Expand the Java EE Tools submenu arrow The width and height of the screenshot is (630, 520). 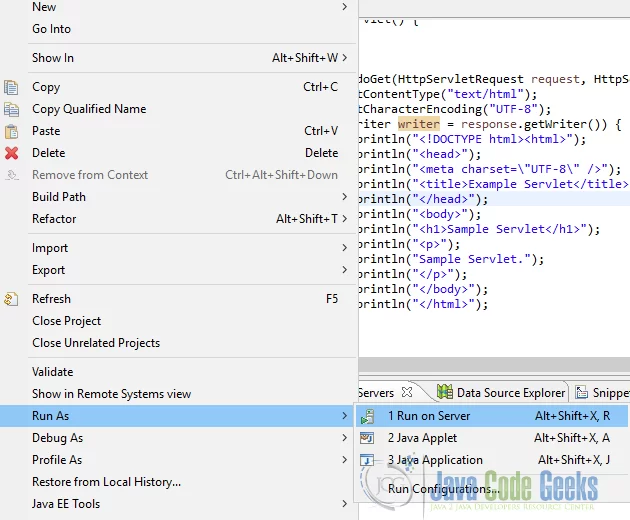(x=344, y=504)
